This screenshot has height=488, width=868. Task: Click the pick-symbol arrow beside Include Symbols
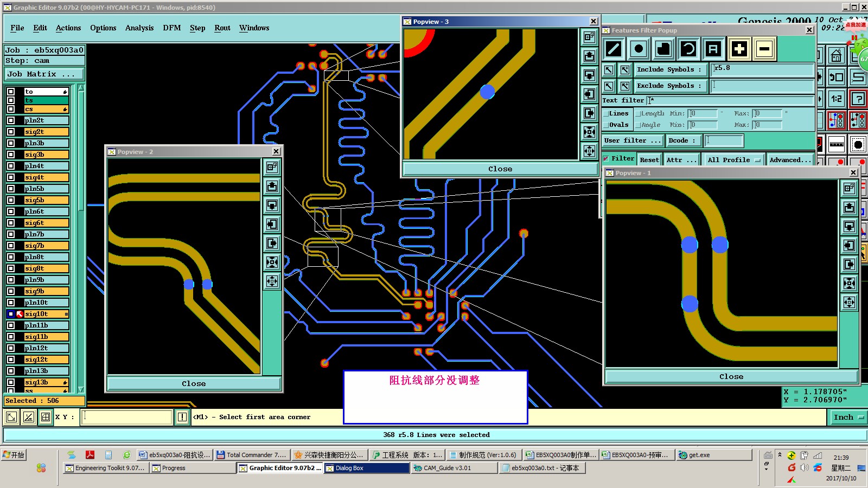[x=609, y=70]
